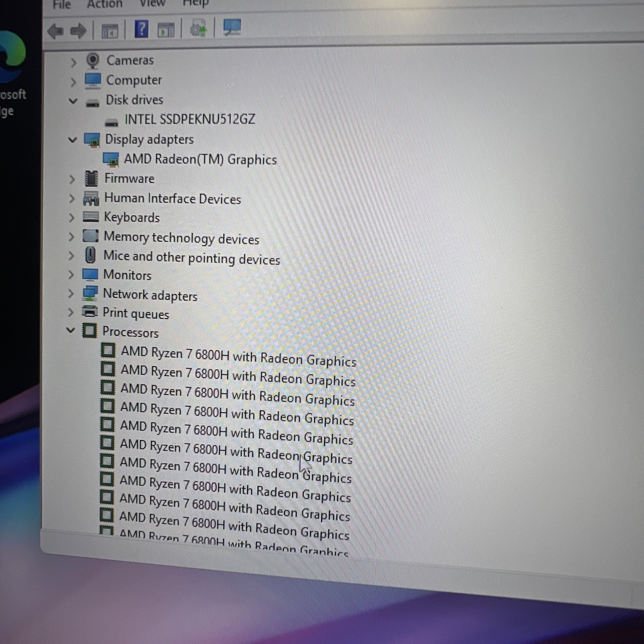
Task: Click the Disk drives category icon
Action: [x=93, y=103]
